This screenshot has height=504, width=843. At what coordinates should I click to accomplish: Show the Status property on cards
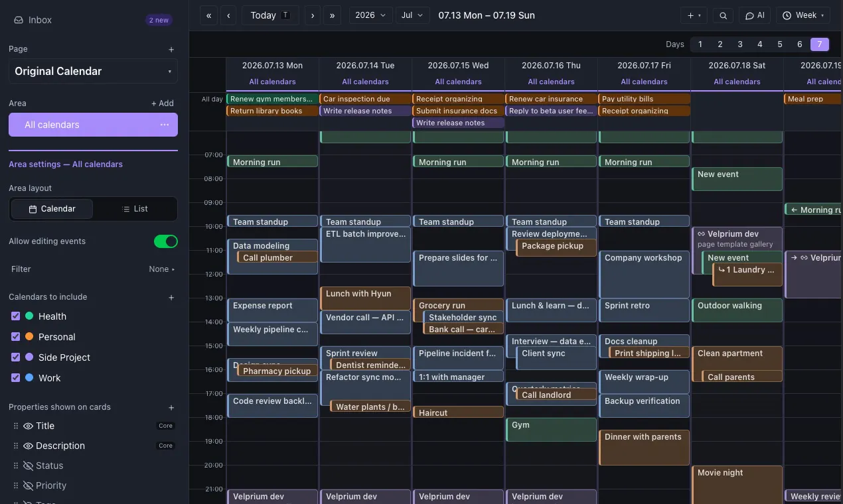[29, 466]
